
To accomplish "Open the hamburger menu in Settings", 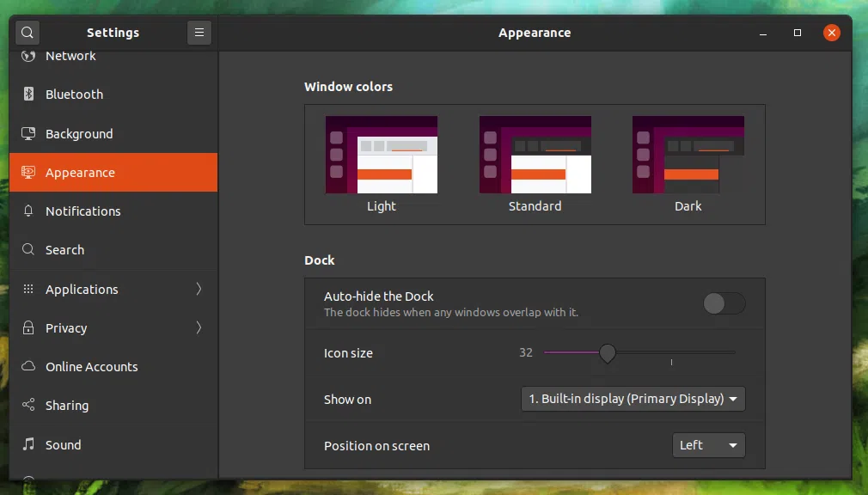I will click(199, 32).
